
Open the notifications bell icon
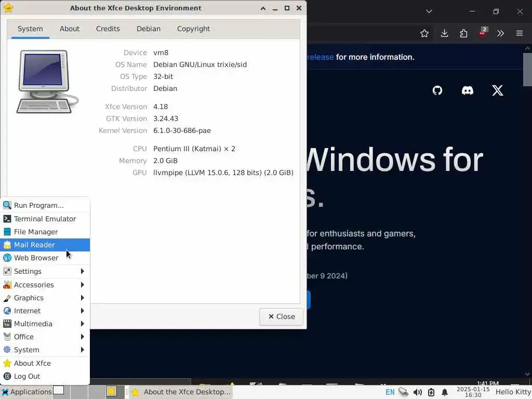click(445, 392)
